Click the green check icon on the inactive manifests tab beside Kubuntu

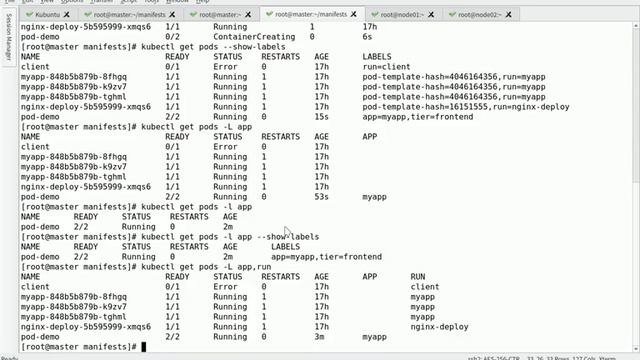(x=88, y=15)
